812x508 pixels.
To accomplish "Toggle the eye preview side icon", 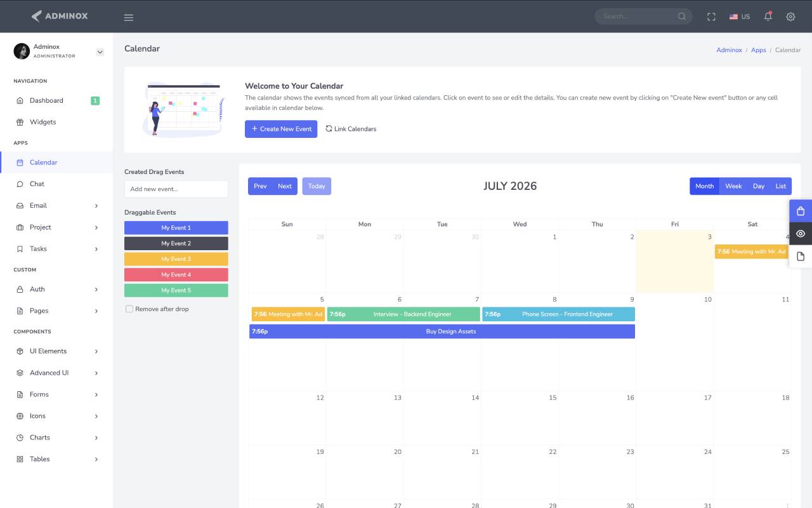I will pyautogui.click(x=801, y=234).
